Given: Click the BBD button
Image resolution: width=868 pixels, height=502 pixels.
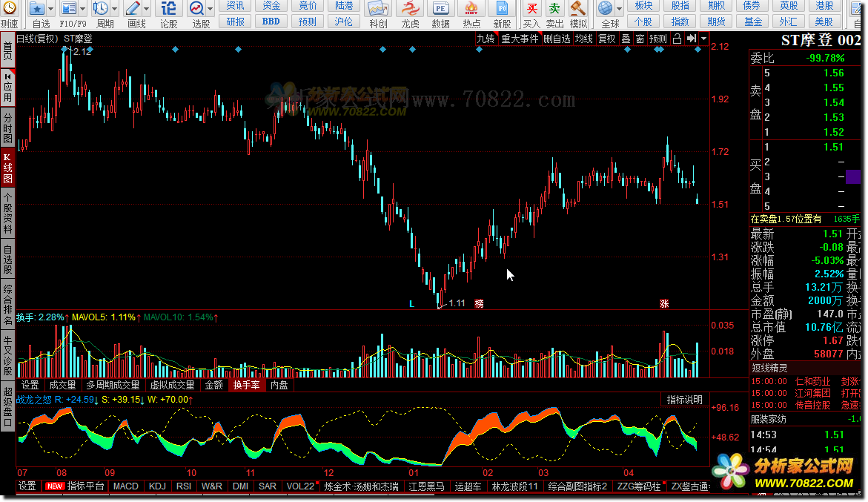Looking at the screenshot, I should point(271,21).
